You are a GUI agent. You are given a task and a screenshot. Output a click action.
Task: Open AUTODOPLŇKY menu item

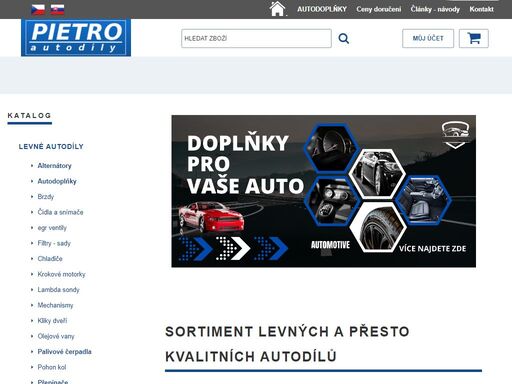(322, 9)
